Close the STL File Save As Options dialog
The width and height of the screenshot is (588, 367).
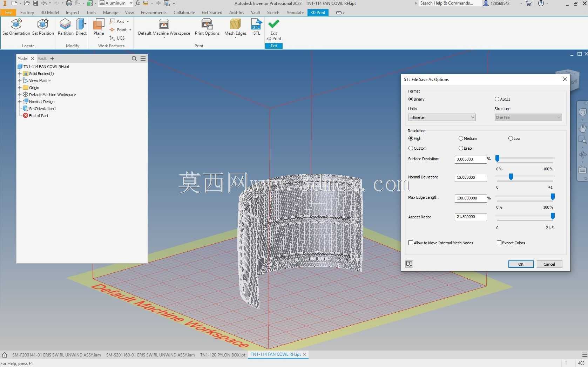coord(565,79)
